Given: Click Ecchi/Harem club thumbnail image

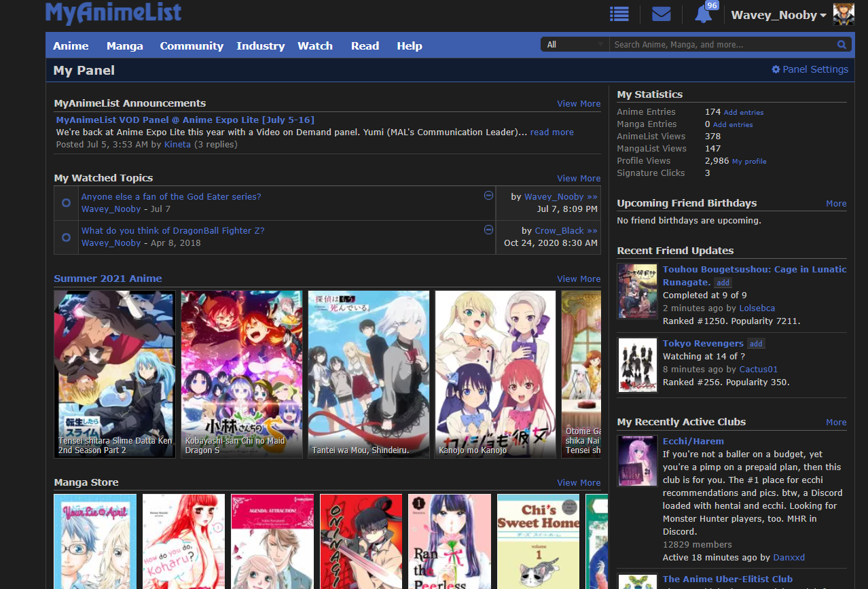Looking at the screenshot, I should [x=638, y=461].
